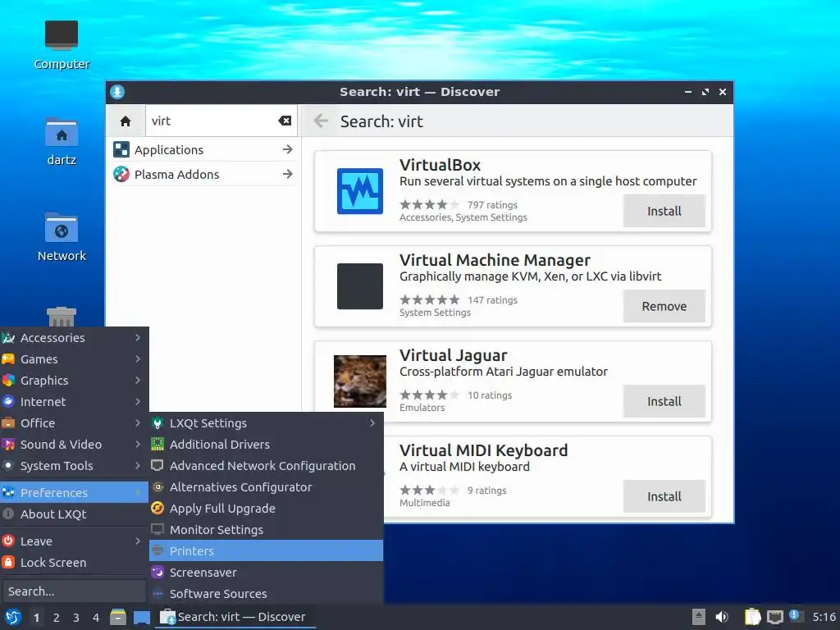Screen dimensions: 840x630
Task: Click the Applications category icon
Action: coord(121,149)
